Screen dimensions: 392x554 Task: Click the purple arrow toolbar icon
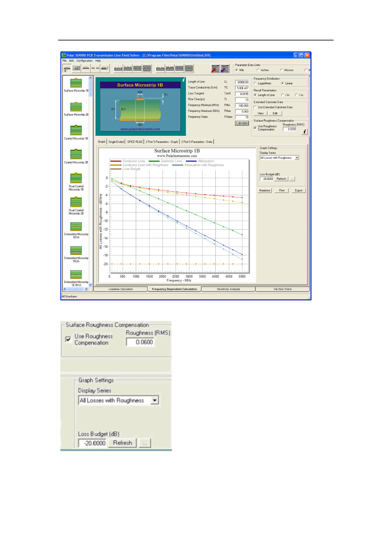(225, 69)
